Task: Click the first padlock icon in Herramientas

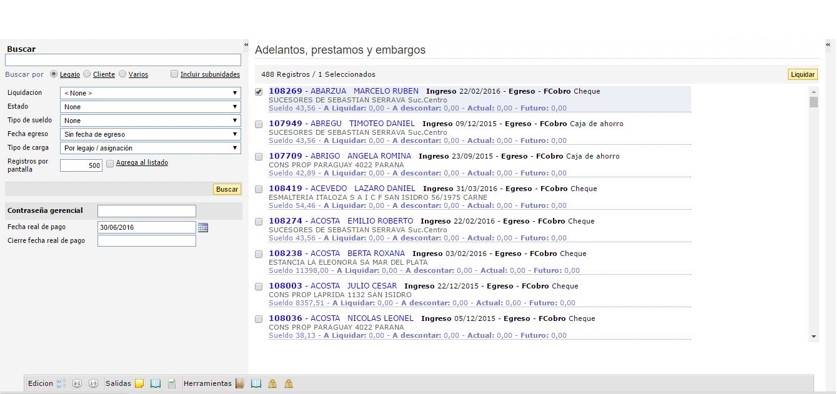Action: click(x=272, y=383)
